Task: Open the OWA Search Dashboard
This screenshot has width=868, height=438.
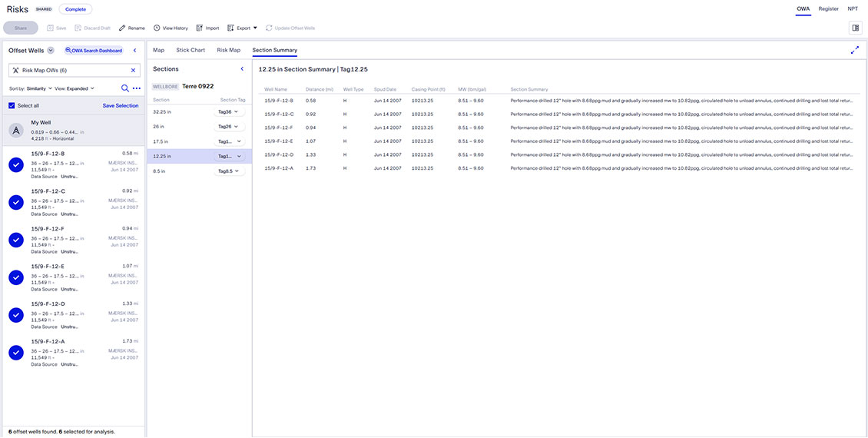Action: pyautogui.click(x=94, y=51)
